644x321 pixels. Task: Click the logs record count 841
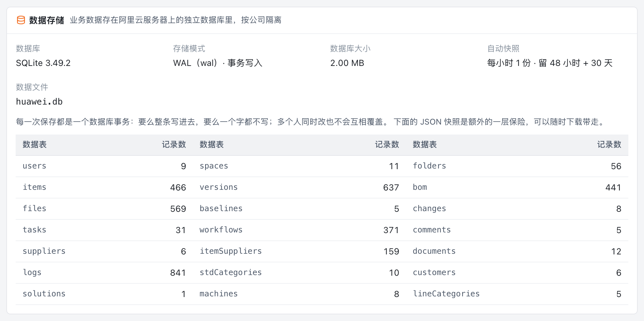[178, 273]
